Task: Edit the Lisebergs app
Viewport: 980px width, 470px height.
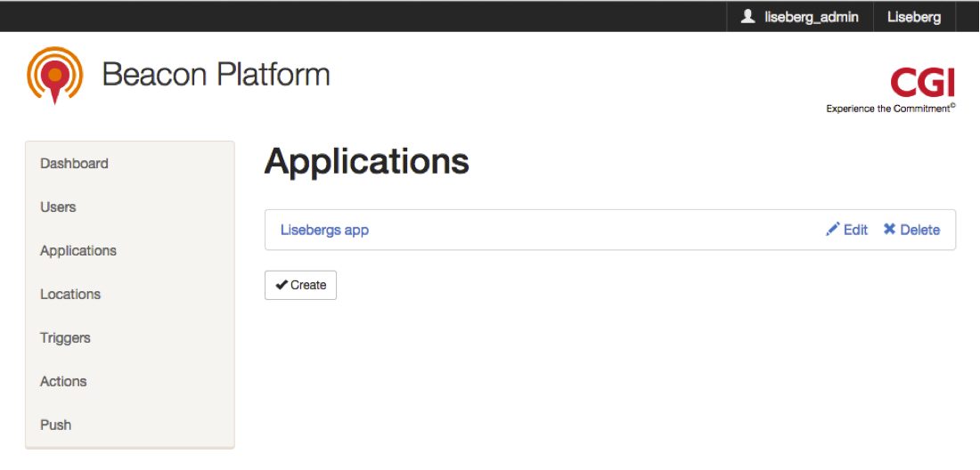Action: 847,230
